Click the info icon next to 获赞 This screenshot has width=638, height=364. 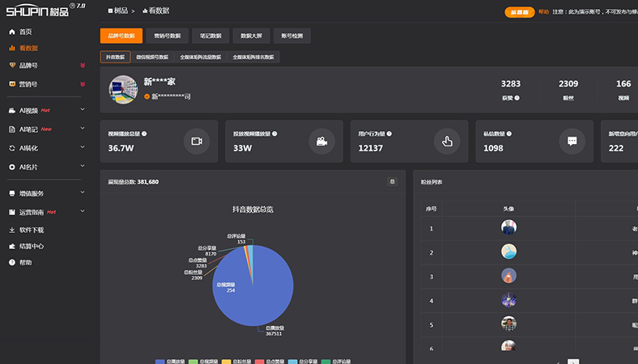click(x=517, y=98)
